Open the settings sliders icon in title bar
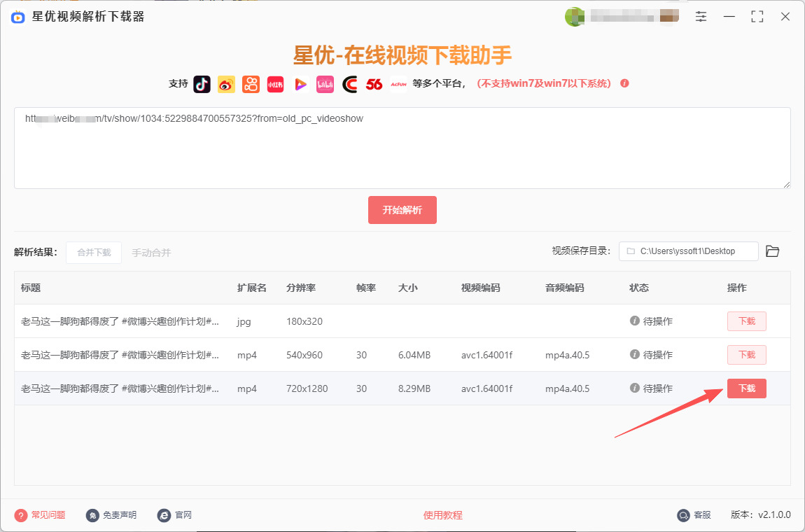Image resolution: width=805 pixels, height=532 pixels. pyautogui.click(x=701, y=16)
